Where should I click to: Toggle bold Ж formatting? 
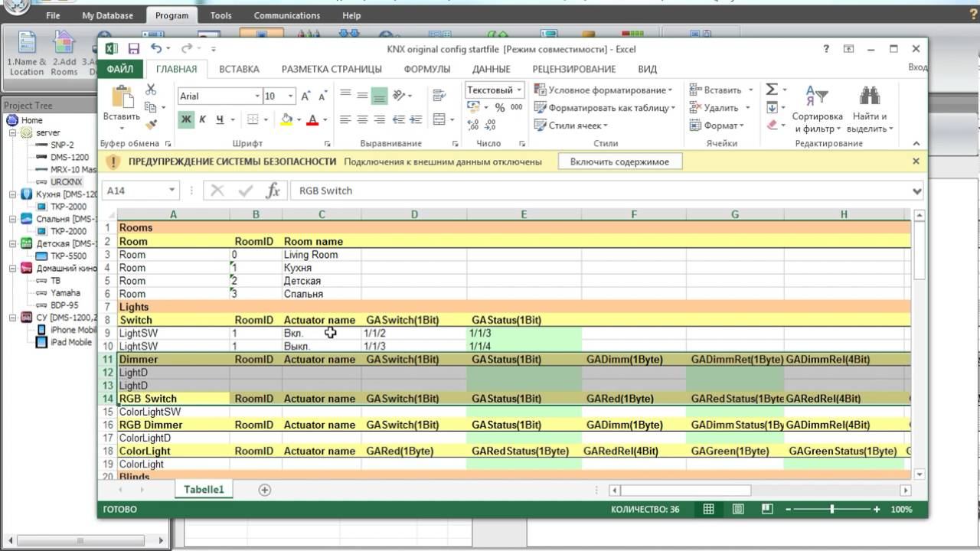tap(186, 120)
